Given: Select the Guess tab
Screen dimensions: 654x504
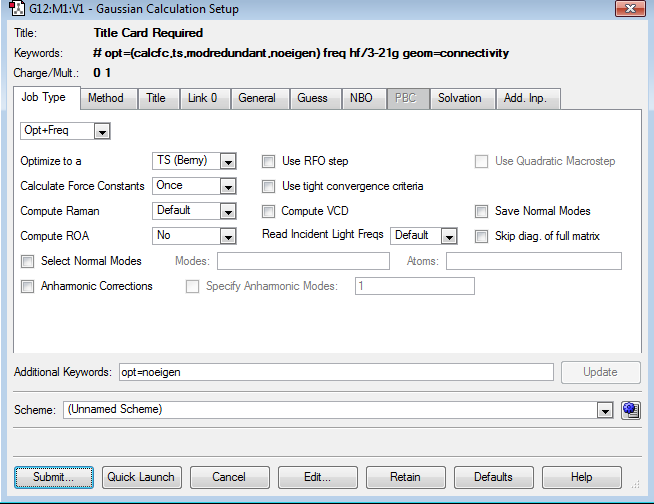Looking at the screenshot, I should point(316,98).
